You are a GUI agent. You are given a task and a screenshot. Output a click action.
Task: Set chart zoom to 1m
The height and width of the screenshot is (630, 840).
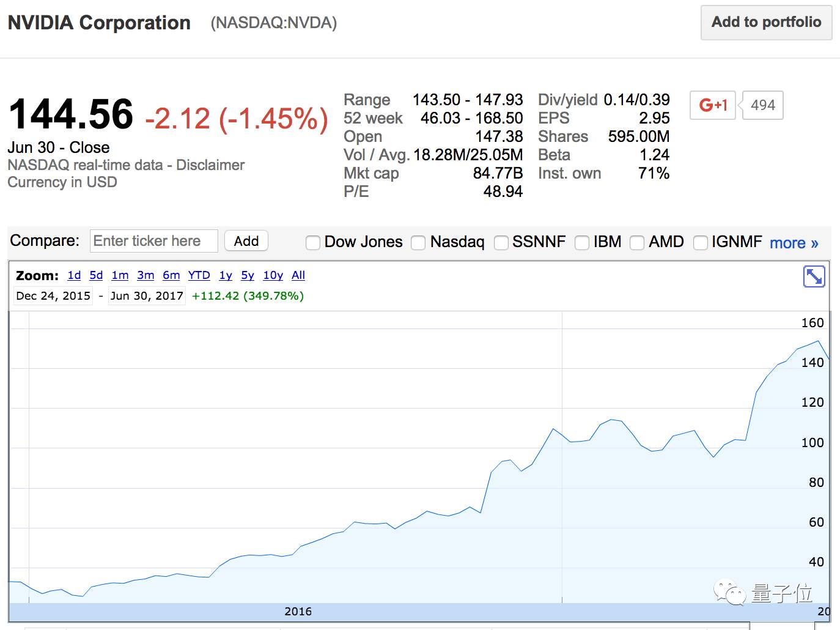pos(120,275)
